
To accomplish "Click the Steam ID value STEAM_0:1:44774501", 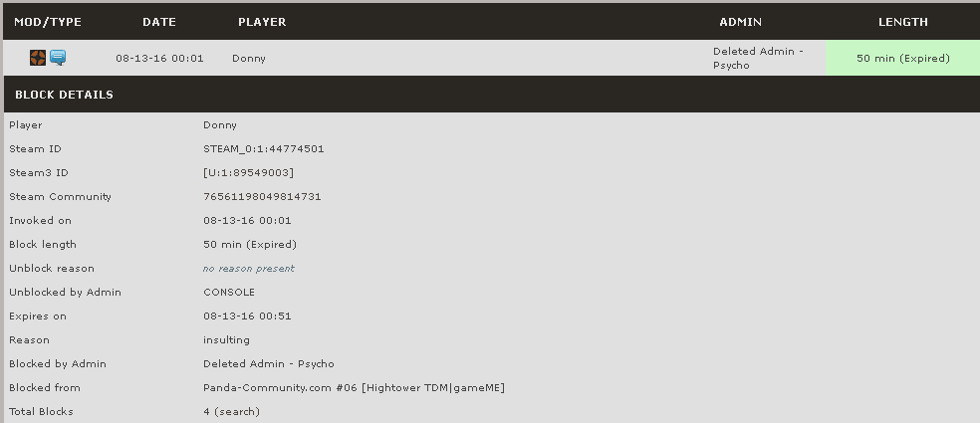I will coord(264,148).
